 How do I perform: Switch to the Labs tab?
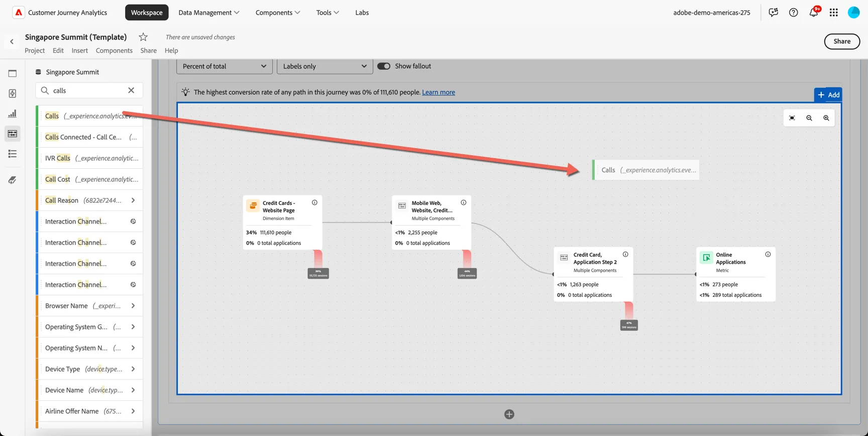pos(362,13)
